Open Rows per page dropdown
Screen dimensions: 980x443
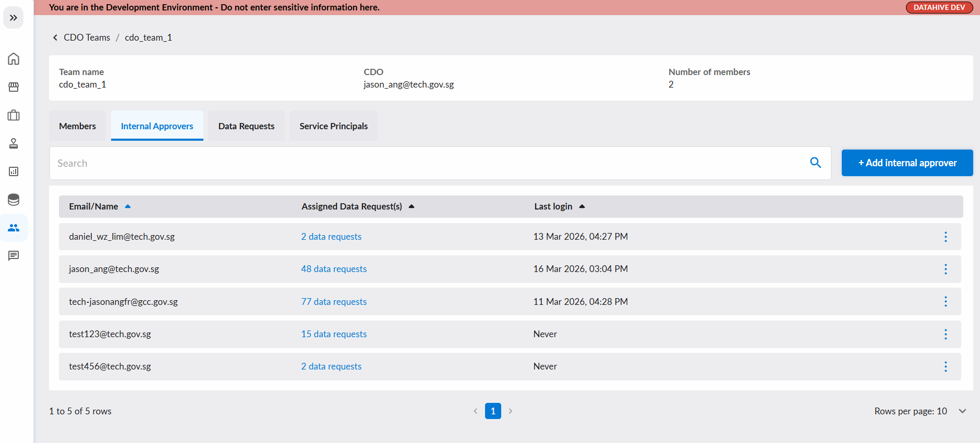click(921, 411)
